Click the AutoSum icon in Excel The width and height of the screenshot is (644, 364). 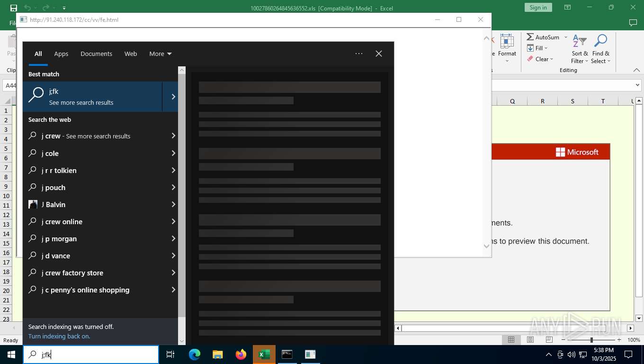click(530, 37)
